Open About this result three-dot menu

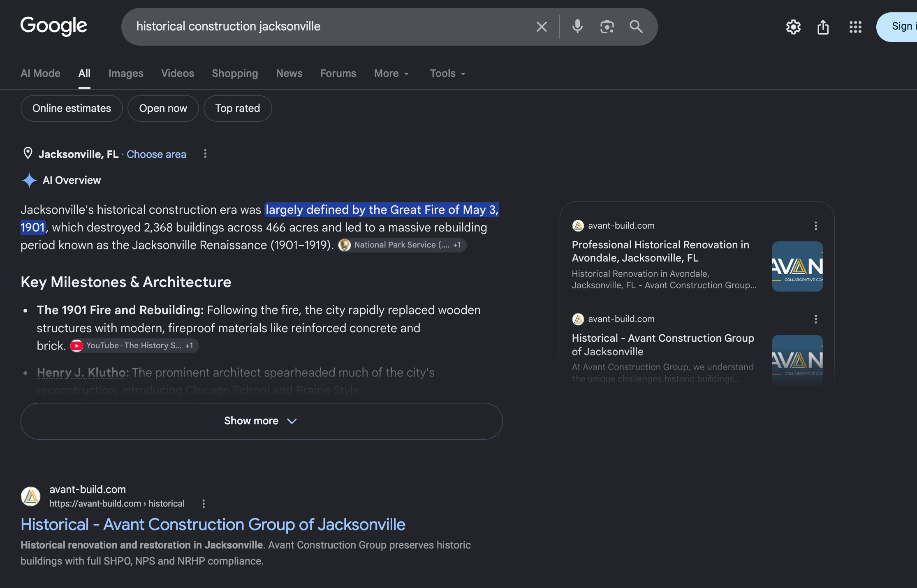point(204,504)
